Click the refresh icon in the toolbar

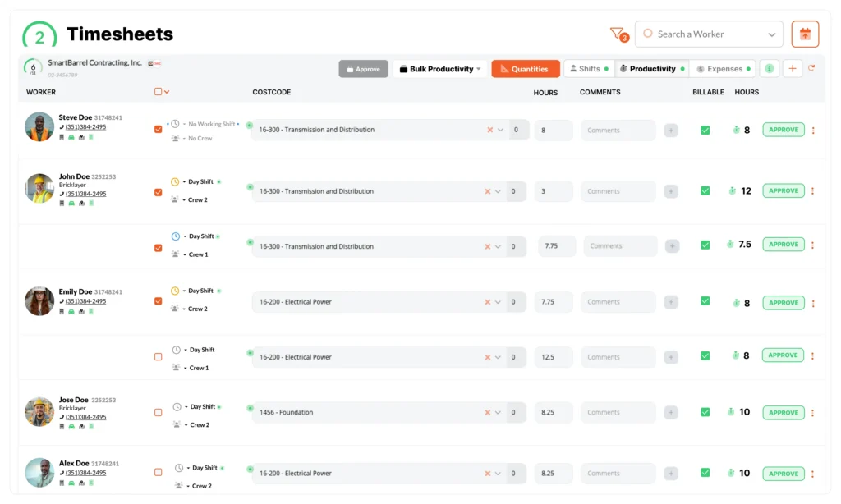pos(811,68)
